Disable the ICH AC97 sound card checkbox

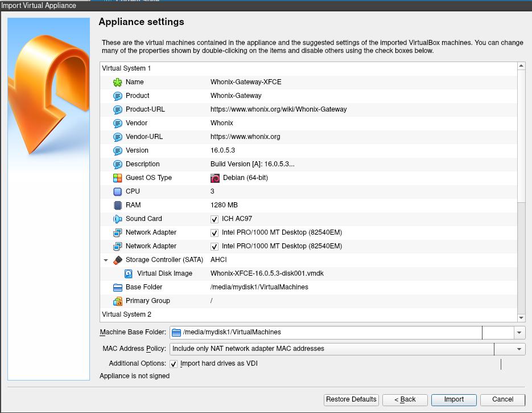point(215,219)
